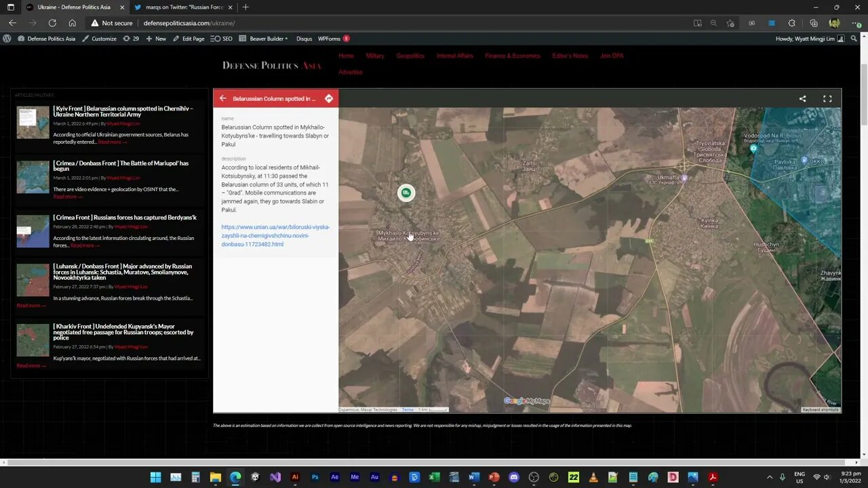This screenshot has width=868, height=488.
Task: Launch Adobe Photoshop from the taskbar
Action: [315, 477]
